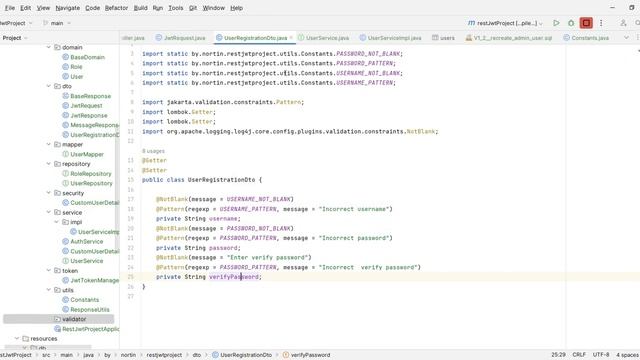Open BaseDomain class in project tree
Viewport: 640px width, 360px height.
[x=83, y=57]
